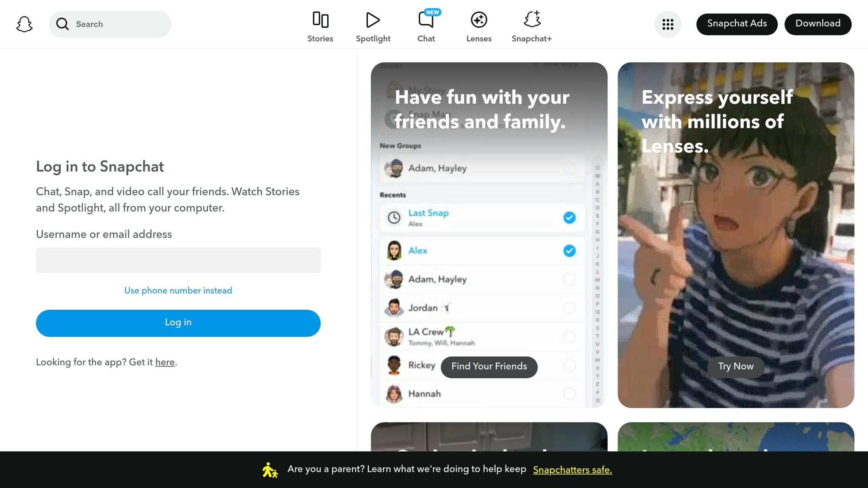
Task: Open the Snapchatters safe link
Action: tap(572, 470)
